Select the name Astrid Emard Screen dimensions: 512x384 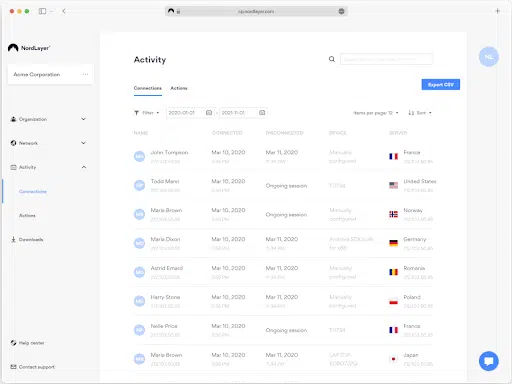[167, 268]
